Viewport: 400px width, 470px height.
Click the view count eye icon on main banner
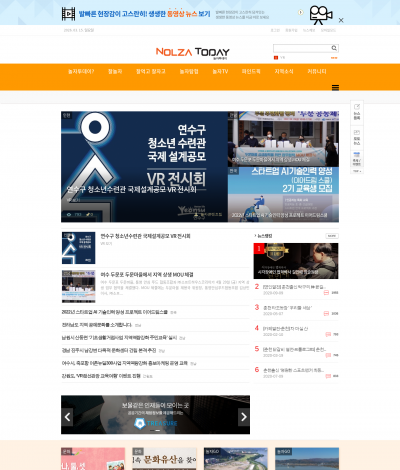[x=69, y=214]
